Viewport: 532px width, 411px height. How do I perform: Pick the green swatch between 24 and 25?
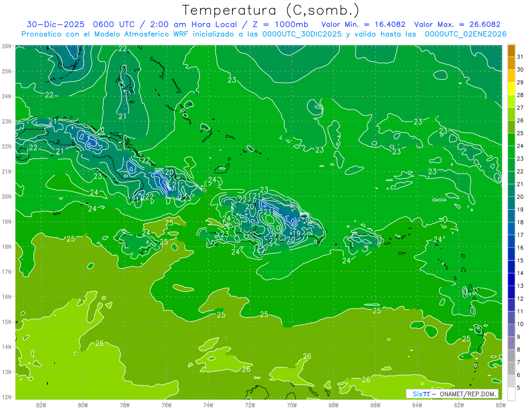(x=511, y=140)
